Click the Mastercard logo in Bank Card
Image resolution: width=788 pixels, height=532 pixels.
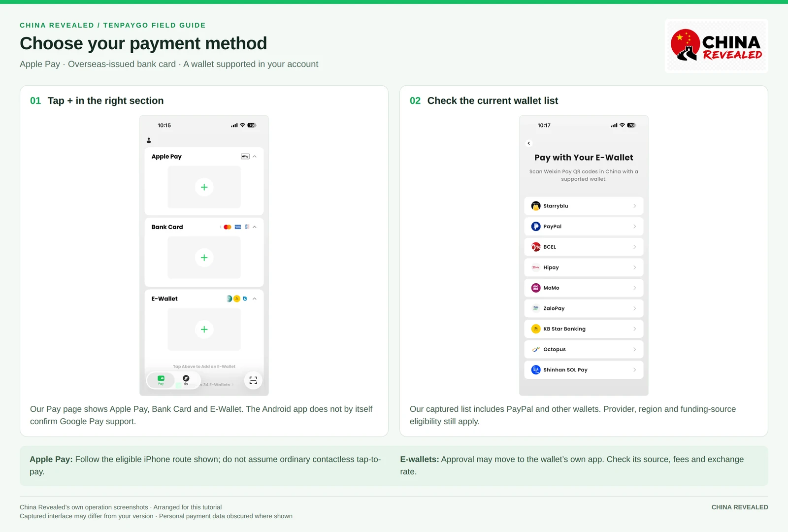point(227,227)
